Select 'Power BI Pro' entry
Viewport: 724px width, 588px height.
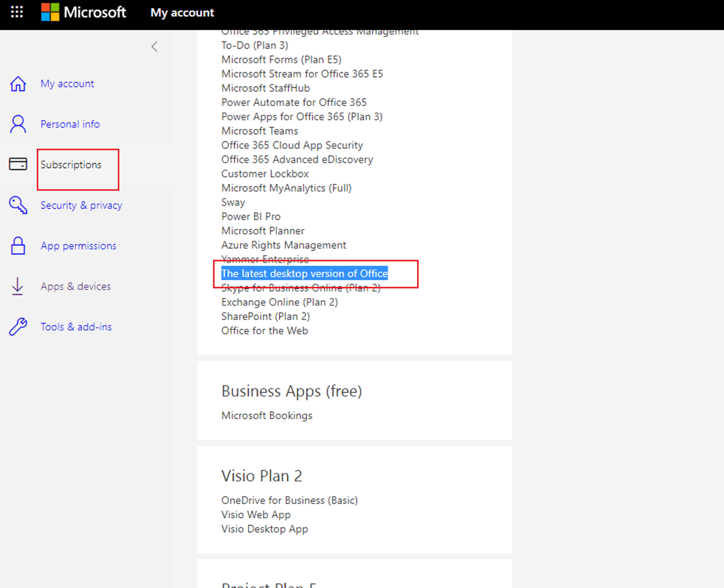pyautogui.click(x=251, y=217)
